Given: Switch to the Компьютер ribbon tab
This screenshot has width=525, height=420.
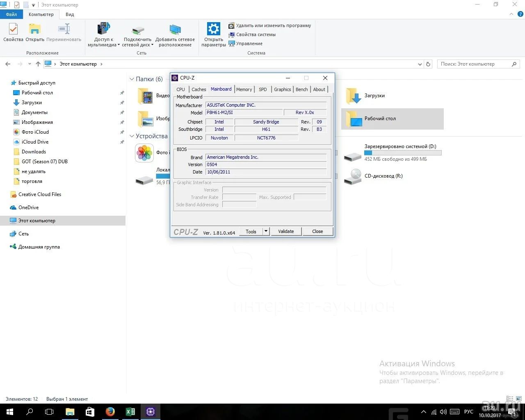Looking at the screenshot, I should point(41,14).
